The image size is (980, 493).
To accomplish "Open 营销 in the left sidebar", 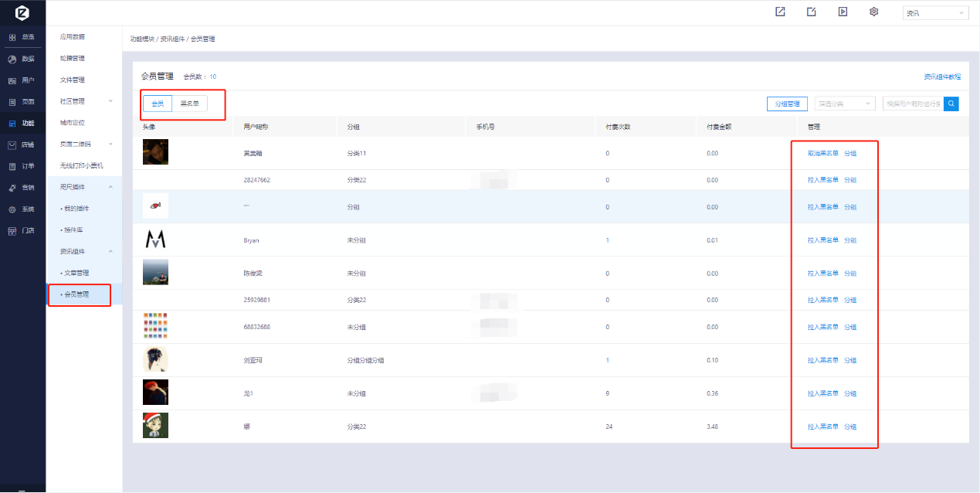I will pyautogui.click(x=22, y=188).
